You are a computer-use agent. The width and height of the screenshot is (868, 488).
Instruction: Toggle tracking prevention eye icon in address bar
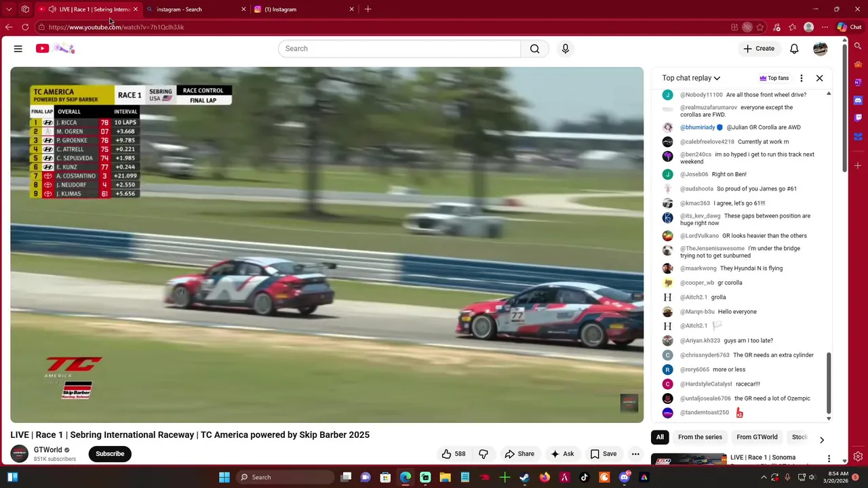pyautogui.click(x=747, y=27)
